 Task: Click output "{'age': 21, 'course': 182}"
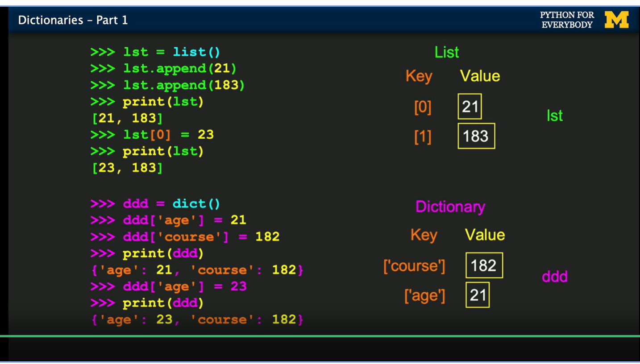(197, 270)
